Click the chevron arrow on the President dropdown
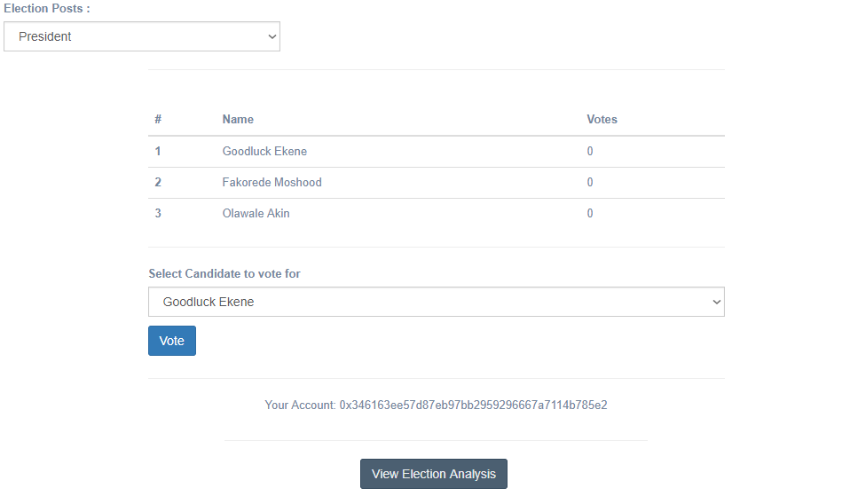850x504 pixels. [x=272, y=36]
